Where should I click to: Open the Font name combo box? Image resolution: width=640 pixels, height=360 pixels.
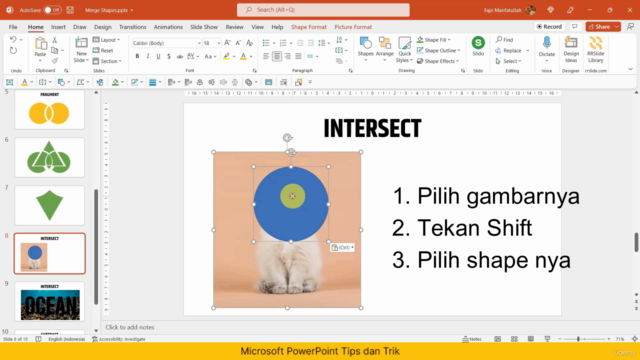coord(167,43)
